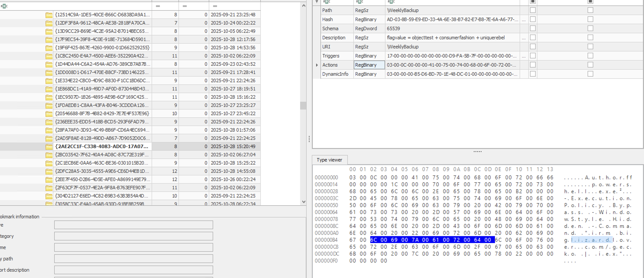Click row indicator arrow beside Actions
Screen dimensions: 644x278
pos(317,65)
